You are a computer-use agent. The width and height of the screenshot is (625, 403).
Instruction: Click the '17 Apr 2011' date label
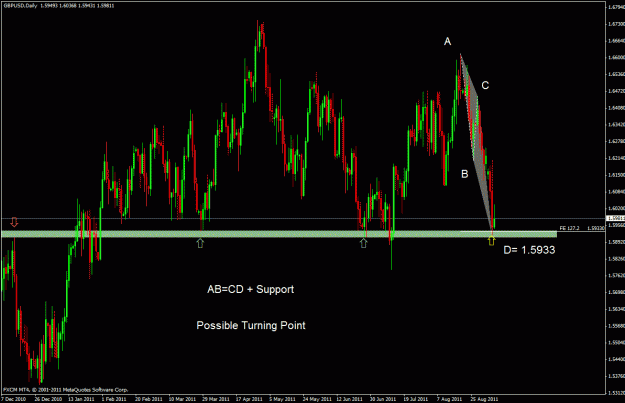click(249, 399)
